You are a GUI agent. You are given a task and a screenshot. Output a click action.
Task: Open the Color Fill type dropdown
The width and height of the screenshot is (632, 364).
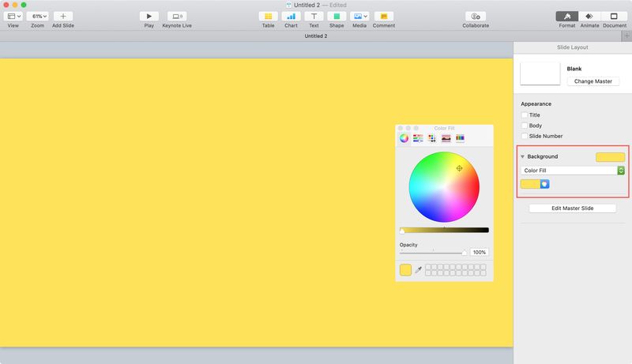[572, 171]
